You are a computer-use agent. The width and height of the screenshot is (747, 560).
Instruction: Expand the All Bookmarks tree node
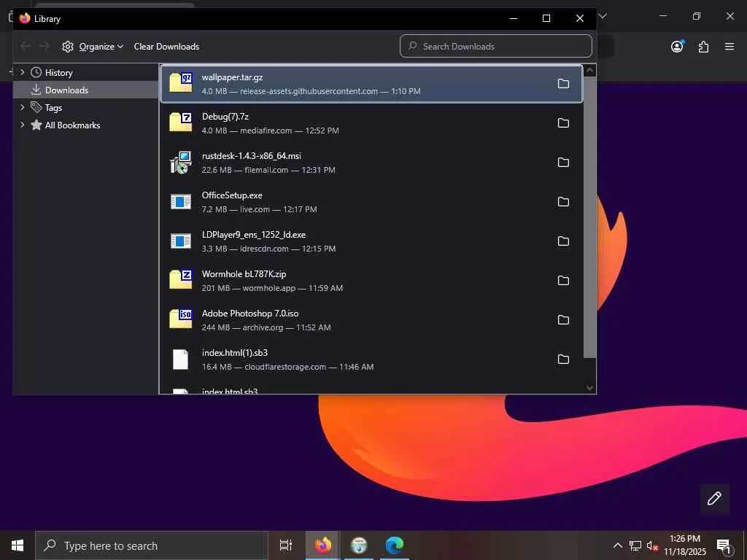click(x=22, y=125)
